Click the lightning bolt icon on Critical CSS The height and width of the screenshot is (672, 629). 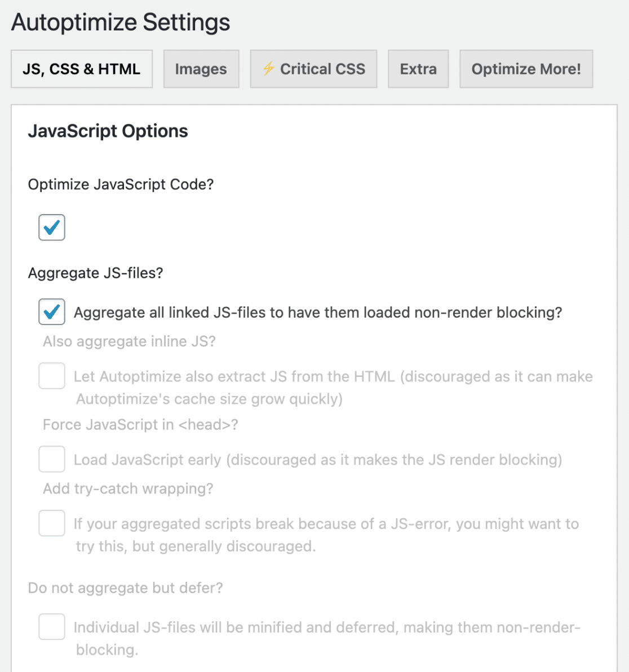269,69
